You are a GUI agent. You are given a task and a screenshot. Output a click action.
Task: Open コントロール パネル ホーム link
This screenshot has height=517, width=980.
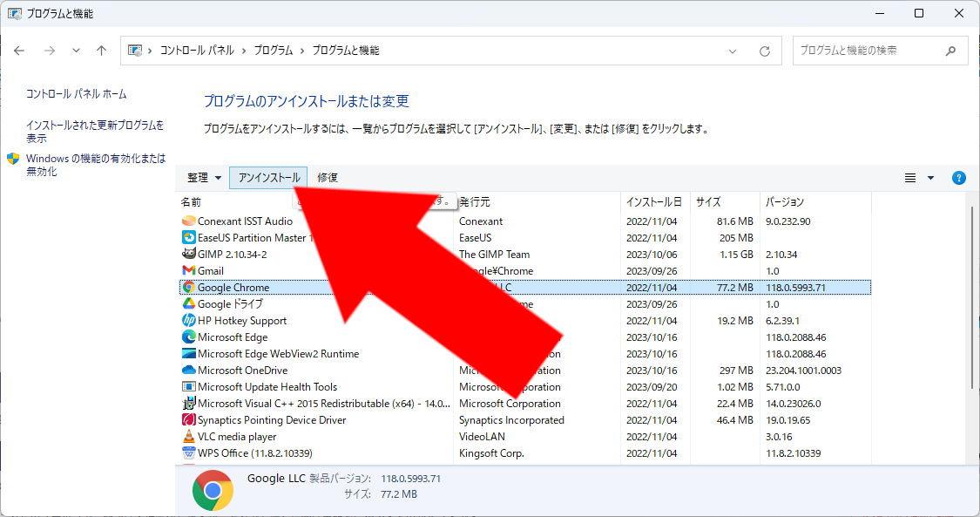point(76,94)
